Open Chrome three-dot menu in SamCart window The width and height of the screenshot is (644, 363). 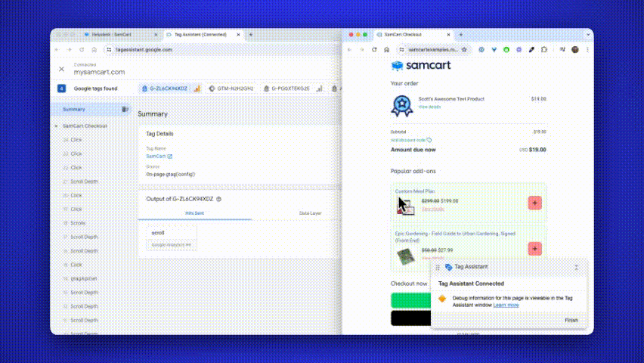coord(588,50)
